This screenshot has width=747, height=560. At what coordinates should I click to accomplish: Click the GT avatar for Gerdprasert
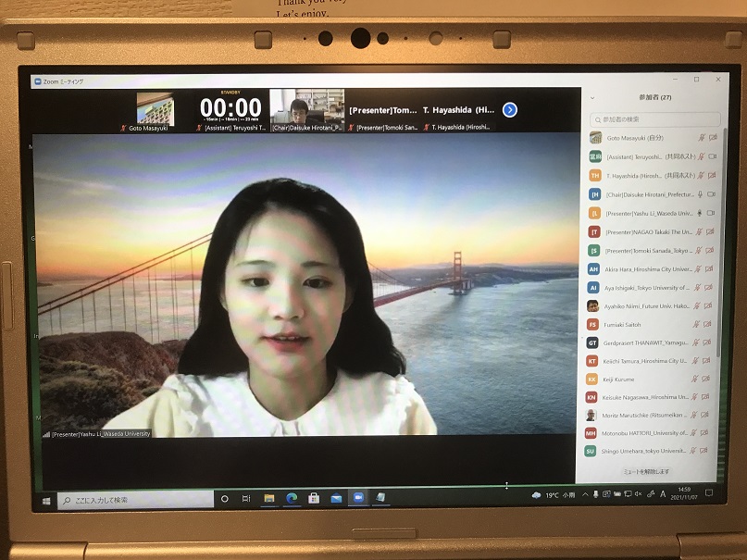[592, 342]
